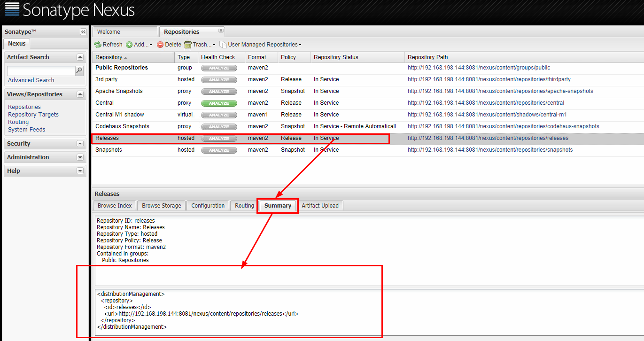Open Repository Targets link
This screenshot has height=341, width=644.
pos(33,115)
